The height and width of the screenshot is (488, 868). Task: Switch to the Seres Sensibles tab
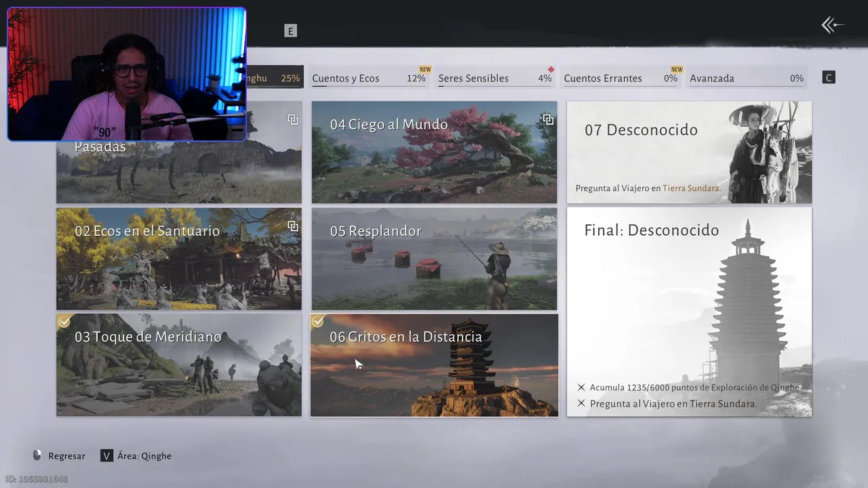pos(495,78)
